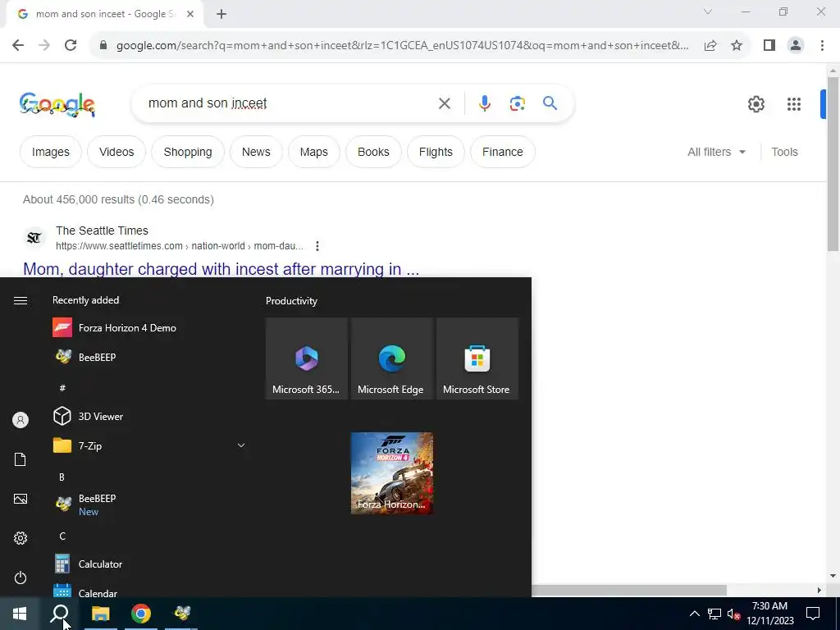
Task: Select the Finance filter tab
Action: (x=503, y=152)
